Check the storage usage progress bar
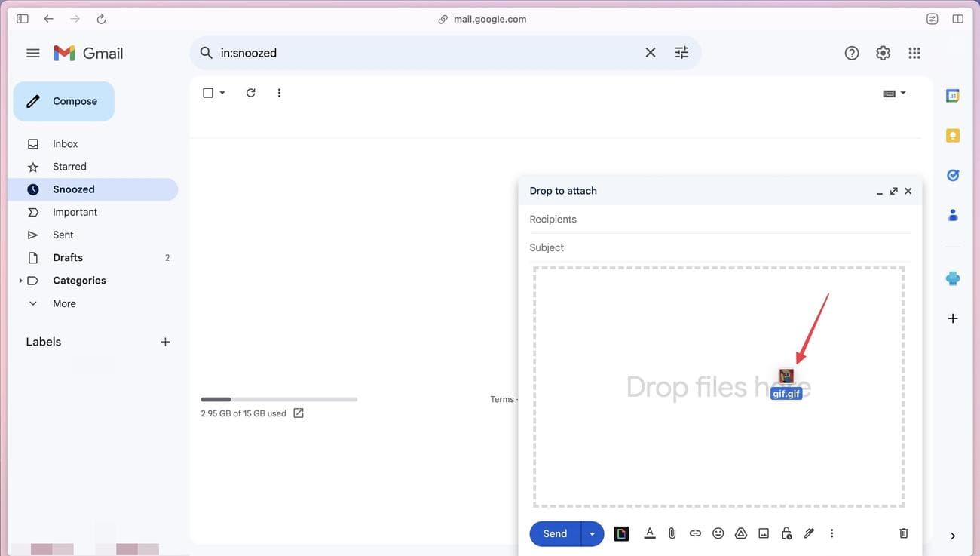The width and height of the screenshot is (980, 556). click(279, 398)
